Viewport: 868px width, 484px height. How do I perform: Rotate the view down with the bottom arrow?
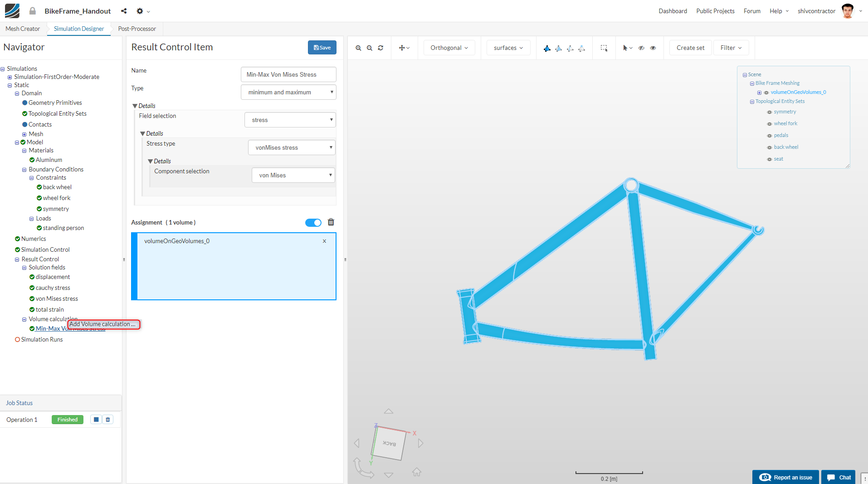(389, 475)
